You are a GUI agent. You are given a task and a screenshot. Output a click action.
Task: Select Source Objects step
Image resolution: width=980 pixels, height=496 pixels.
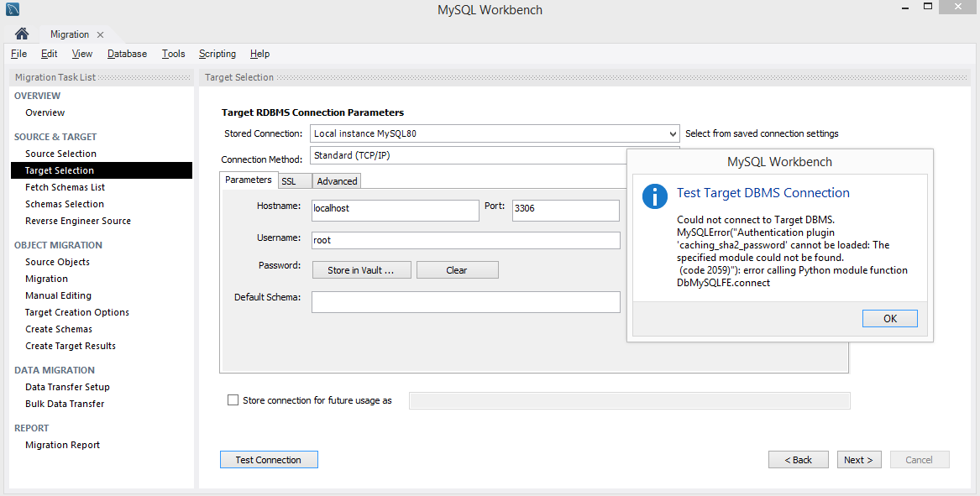coord(57,263)
